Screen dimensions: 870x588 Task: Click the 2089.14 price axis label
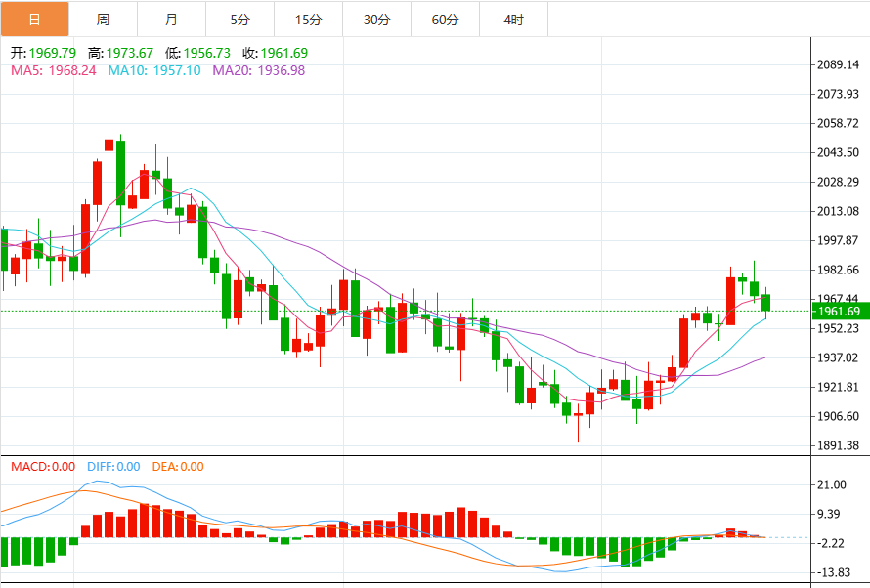(x=838, y=64)
